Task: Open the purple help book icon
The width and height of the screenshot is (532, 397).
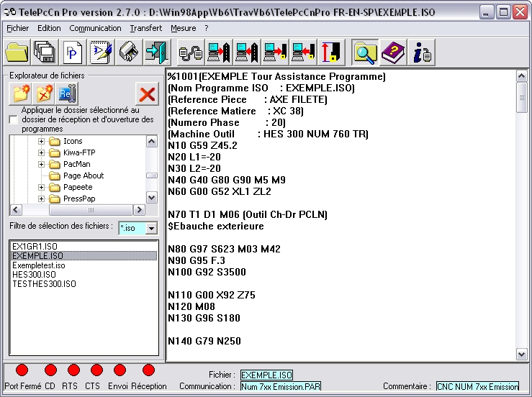Action: tap(394, 53)
